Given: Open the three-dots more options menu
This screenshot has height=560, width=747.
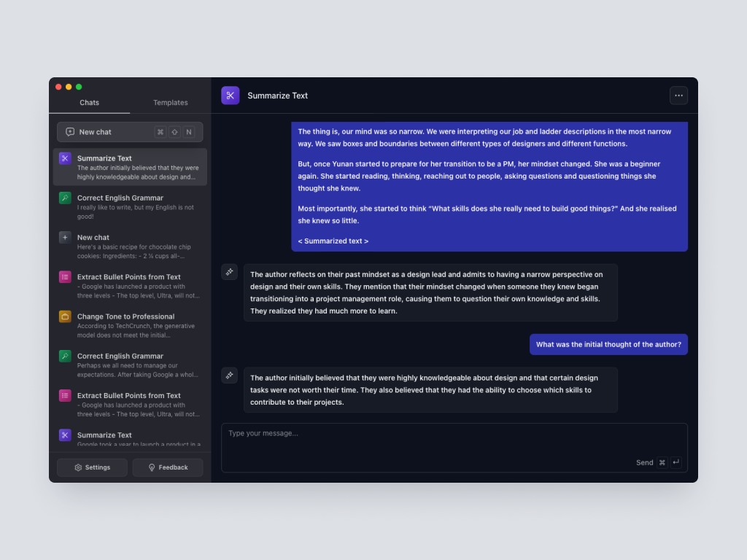Looking at the screenshot, I should click(x=678, y=96).
